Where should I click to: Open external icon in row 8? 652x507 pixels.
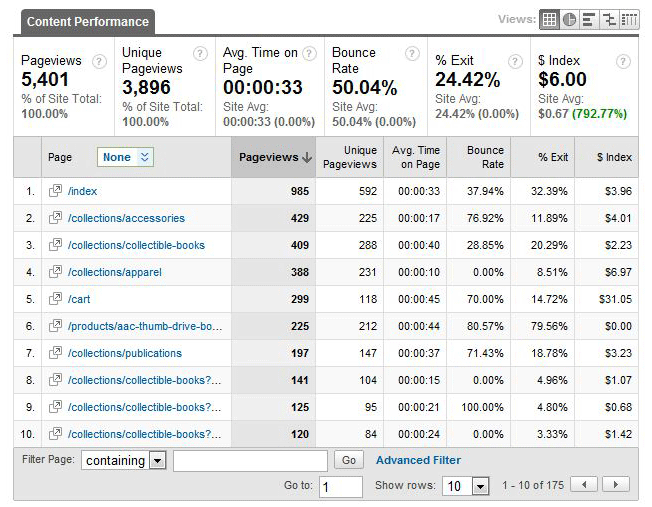[x=55, y=380]
